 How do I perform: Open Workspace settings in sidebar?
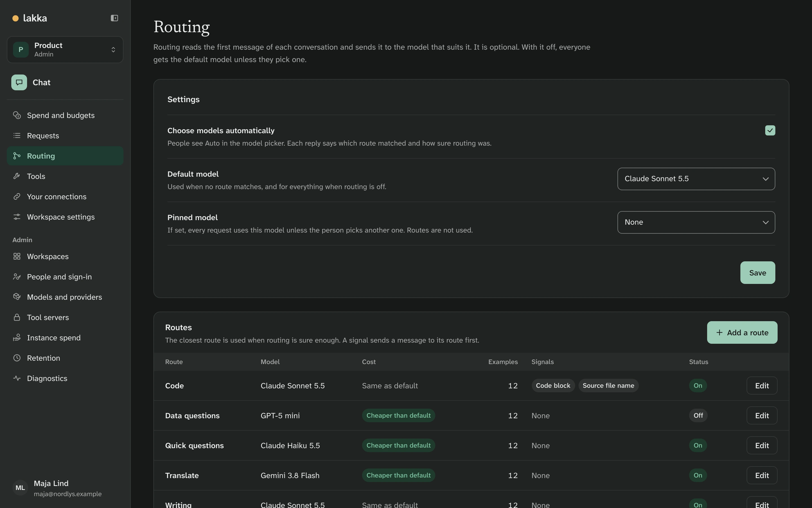[65, 217]
